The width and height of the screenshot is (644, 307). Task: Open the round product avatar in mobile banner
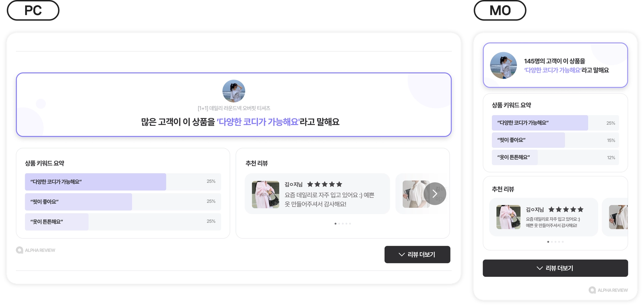503,65
